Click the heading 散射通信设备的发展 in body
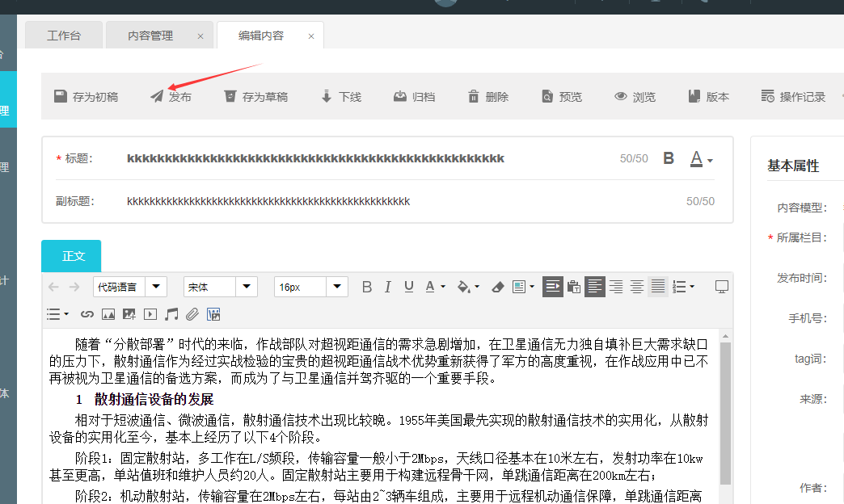 click(x=154, y=399)
